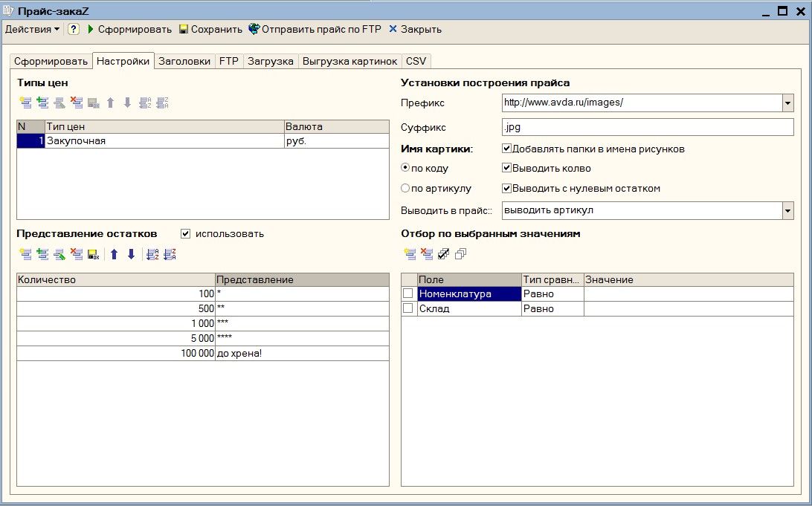Select **** representation cell
Image resolution: width=812 pixels, height=506 pixels.
302,338
